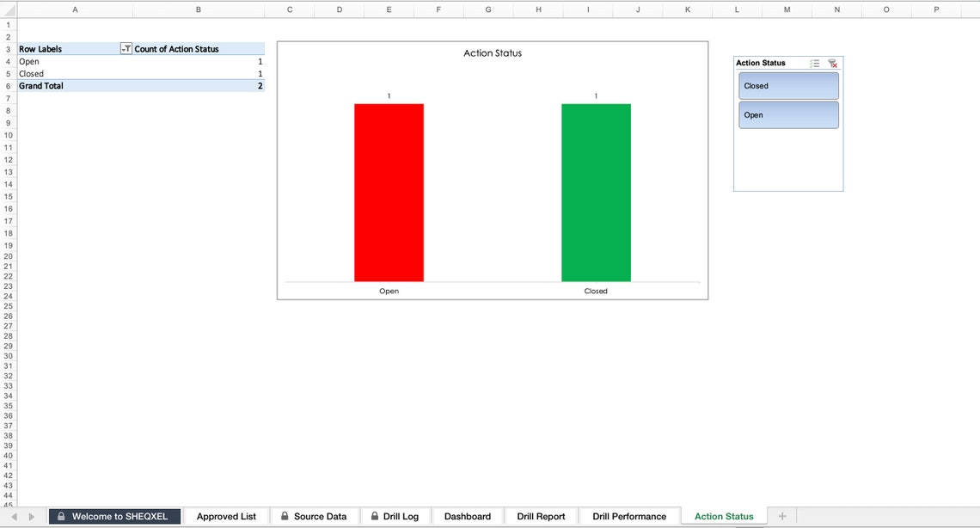Switch to the Dashboard tab
The height and width of the screenshot is (528, 980).
coord(468,516)
